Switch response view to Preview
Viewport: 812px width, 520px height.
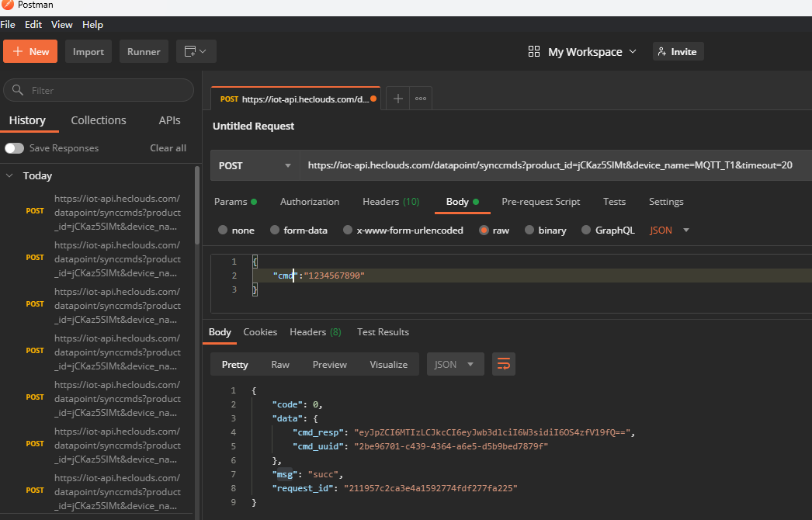pyautogui.click(x=329, y=364)
